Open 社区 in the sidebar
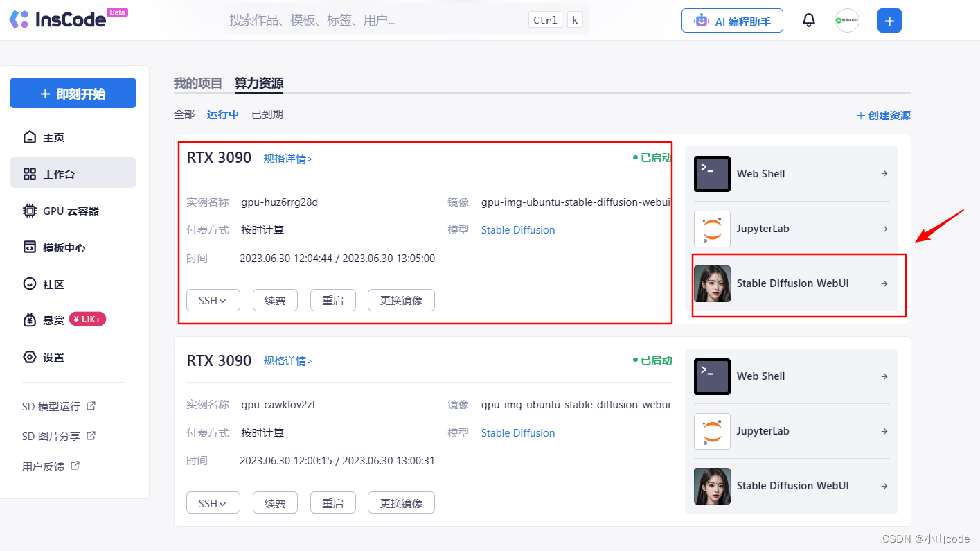Screen dimensions: 980x551 73,284
